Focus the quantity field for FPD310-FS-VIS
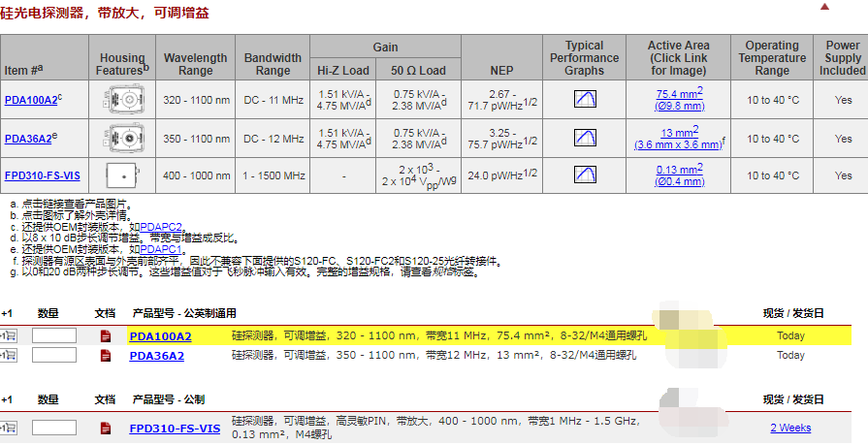The image size is (868, 445). point(54,428)
